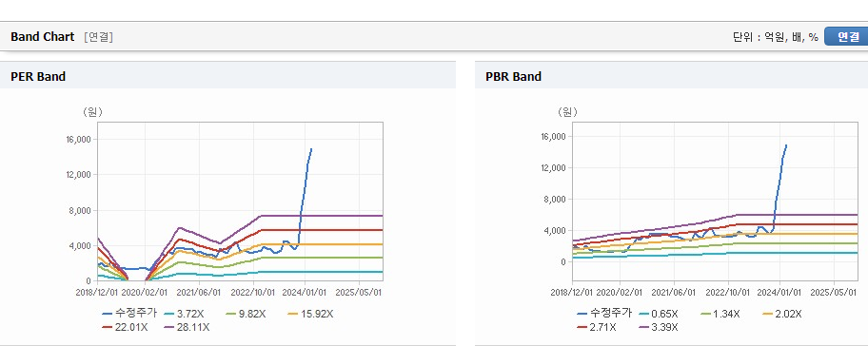Toggle the 28.11X legend series
The image size is (868, 346).
(187, 327)
